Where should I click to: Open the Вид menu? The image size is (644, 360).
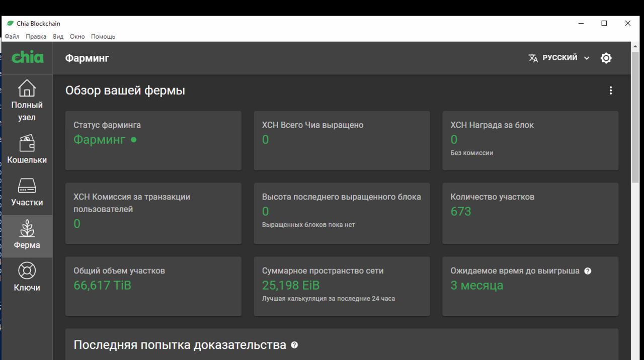(x=58, y=36)
